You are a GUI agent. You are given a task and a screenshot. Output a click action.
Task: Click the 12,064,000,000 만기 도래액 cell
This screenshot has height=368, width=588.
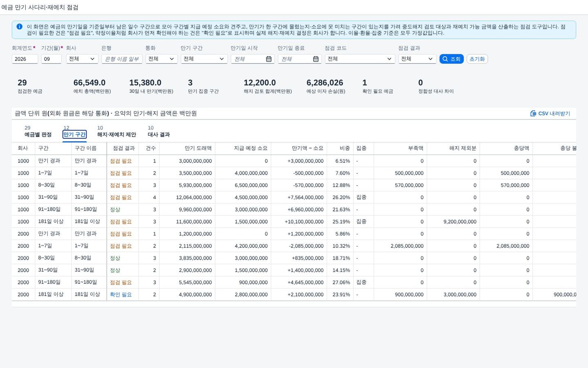(x=194, y=197)
